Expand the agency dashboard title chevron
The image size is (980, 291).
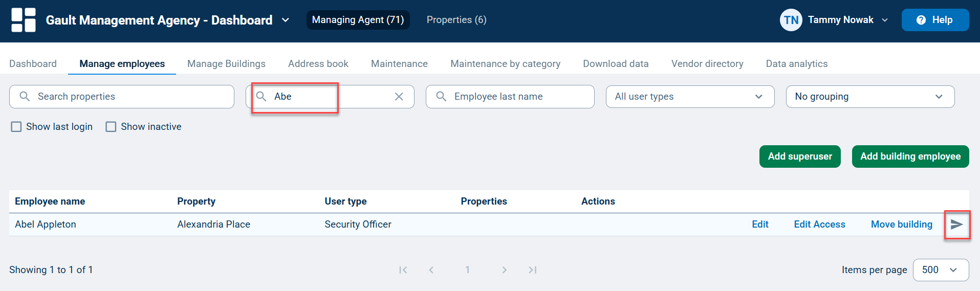click(286, 20)
